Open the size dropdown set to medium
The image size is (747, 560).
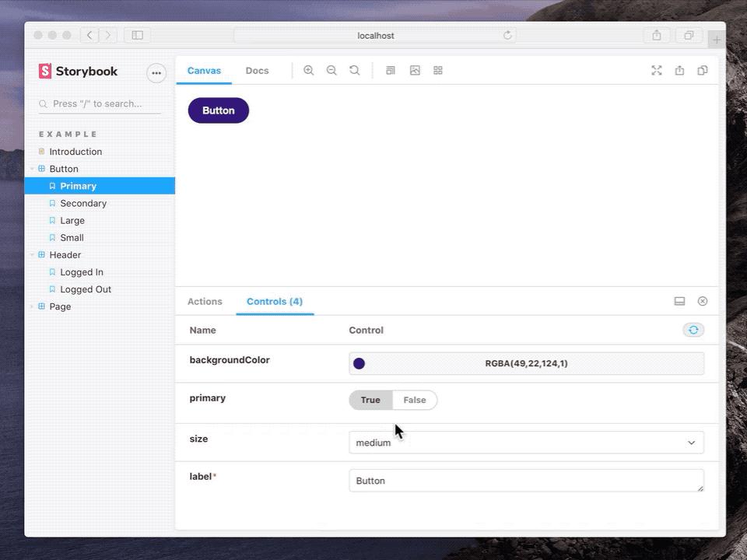tap(526, 442)
